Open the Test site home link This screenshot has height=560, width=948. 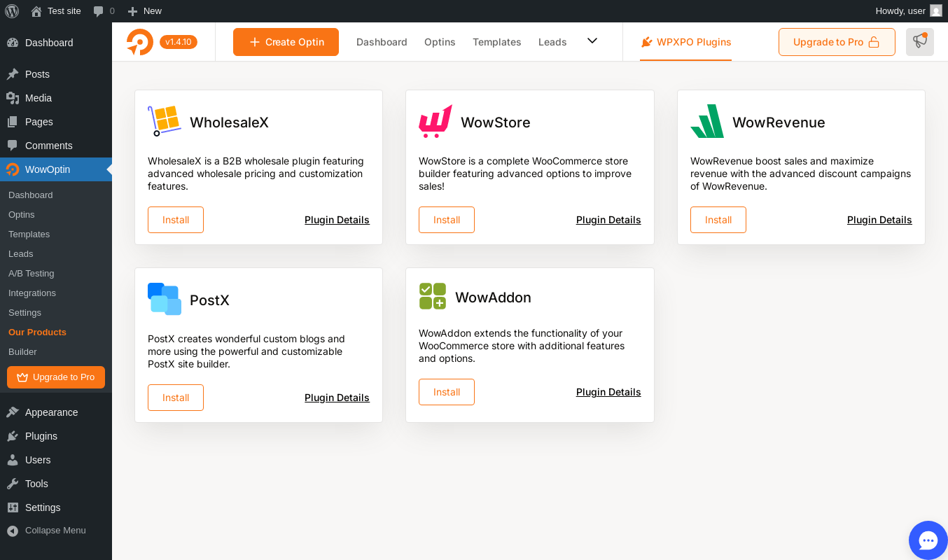point(56,11)
